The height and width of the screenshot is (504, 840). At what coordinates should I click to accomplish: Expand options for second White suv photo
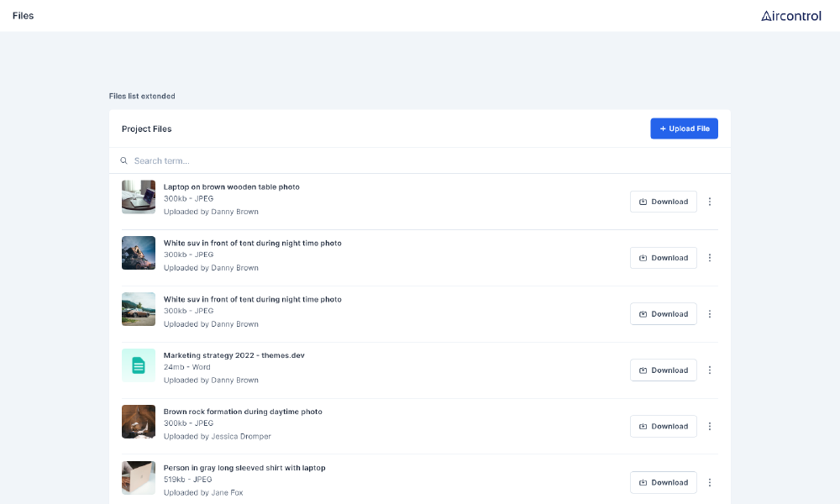710,314
